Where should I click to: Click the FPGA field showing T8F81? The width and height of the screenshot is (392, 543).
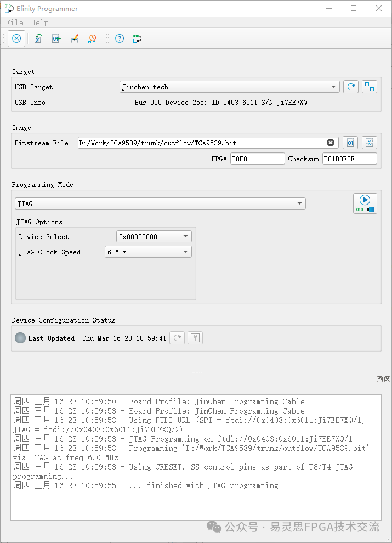pyautogui.click(x=257, y=159)
